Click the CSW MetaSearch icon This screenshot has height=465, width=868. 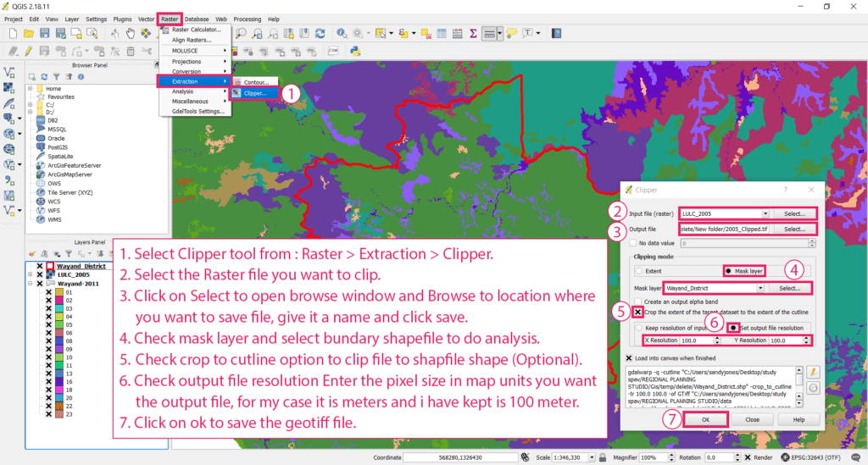333,51
